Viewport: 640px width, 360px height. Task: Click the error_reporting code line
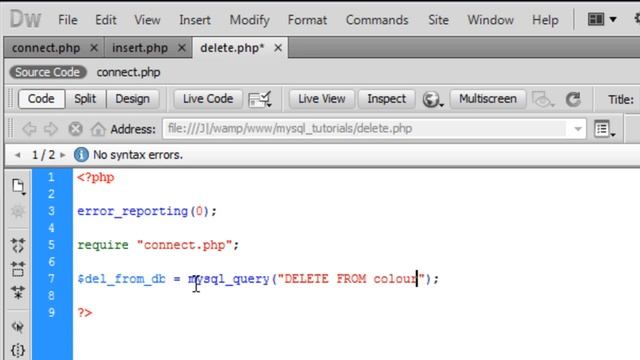(x=147, y=211)
